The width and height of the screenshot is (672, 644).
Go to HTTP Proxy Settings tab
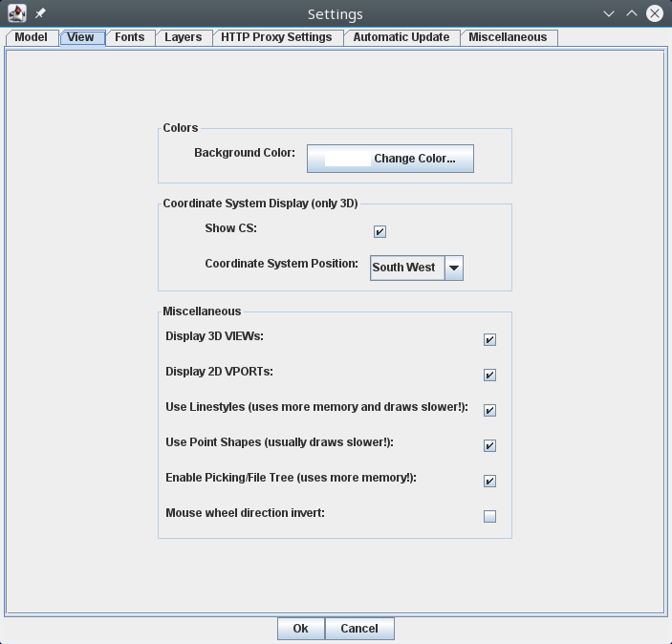(276, 37)
